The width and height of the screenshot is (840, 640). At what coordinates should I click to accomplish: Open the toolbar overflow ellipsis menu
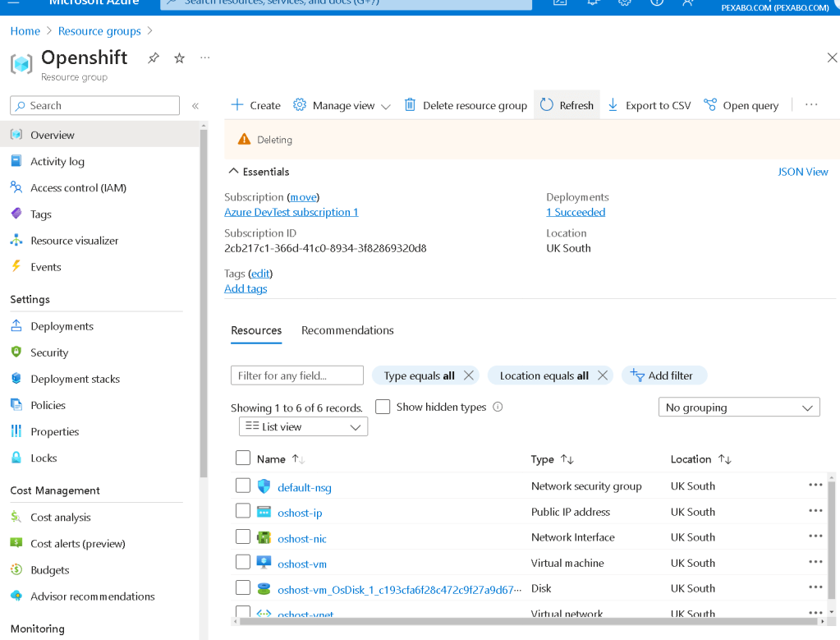[x=811, y=104]
